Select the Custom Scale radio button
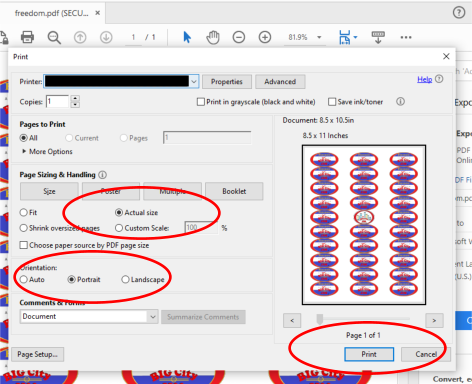Image resolution: width=472 pixels, height=384 pixels. click(119, 228)
